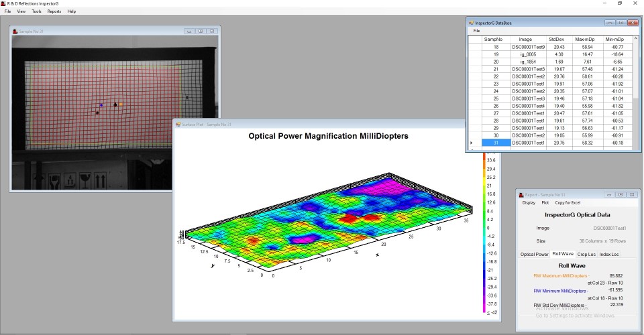
Task: Open the View menu
Action: click(21, 11)
